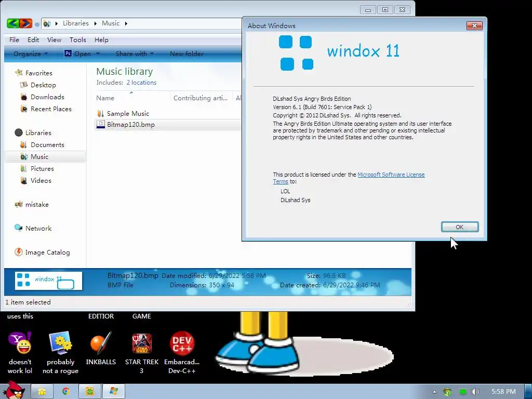Viewport: 532px width, 399px height.
Task: Click the Bitmap120 preview thumbnail in details pane
Action: tap(48, 281)
